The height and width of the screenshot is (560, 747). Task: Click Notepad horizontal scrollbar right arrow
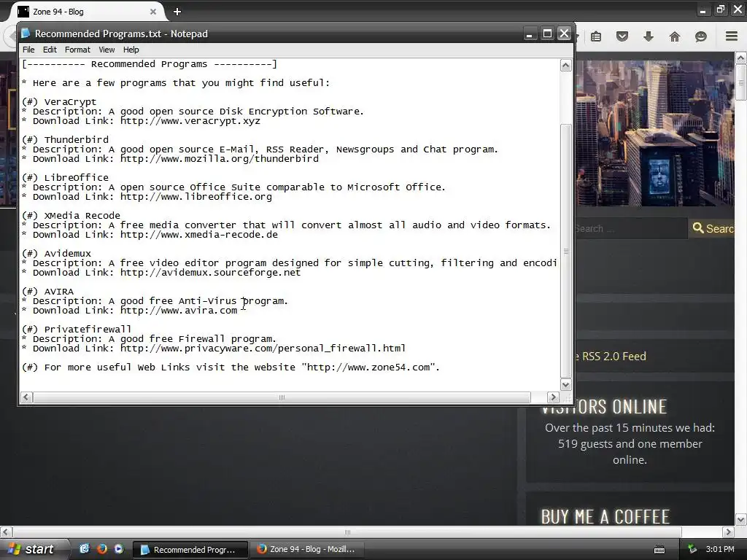click(553, 397)
